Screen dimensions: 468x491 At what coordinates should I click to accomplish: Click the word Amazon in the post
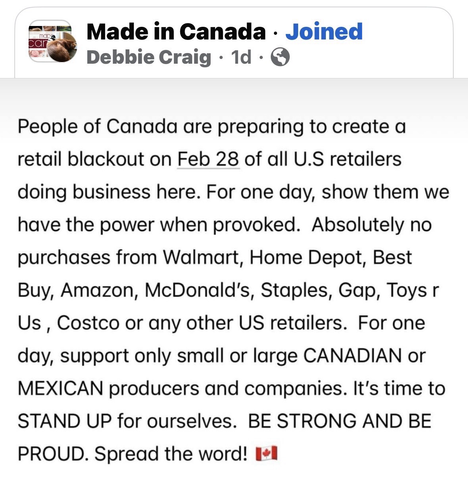[x=99, y=290]
